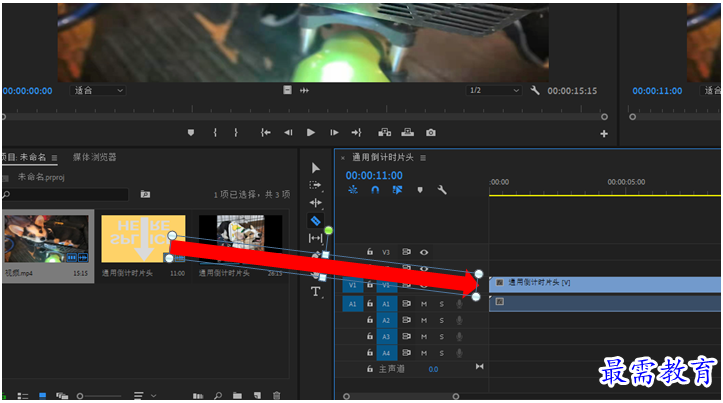
Task: Click the Drag Video Only icon
Action: click(x=287, y=90)
